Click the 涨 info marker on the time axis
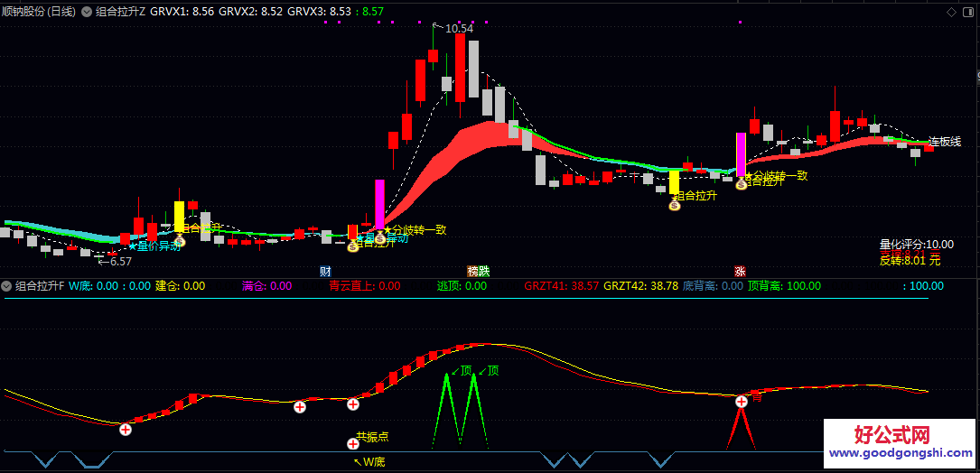The width and height of the screenshot is (980, 473). [x=740, y=271]
